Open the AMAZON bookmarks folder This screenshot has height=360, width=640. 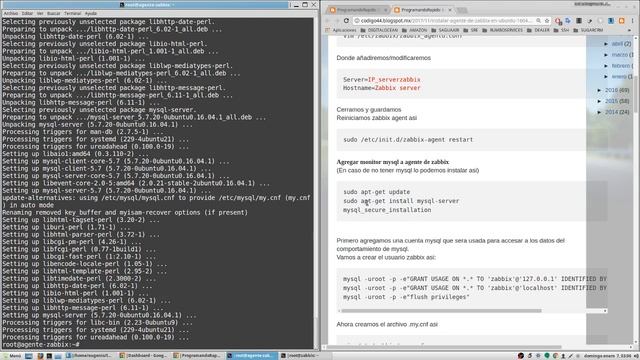(414, 30)
